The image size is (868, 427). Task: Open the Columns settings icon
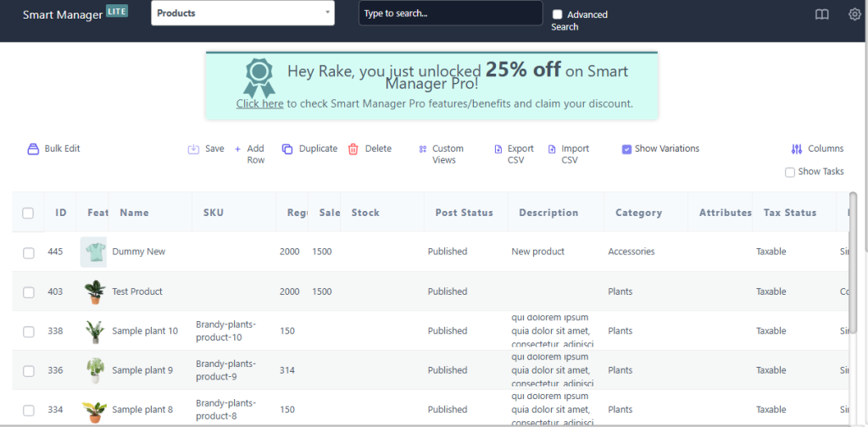click(x=796, y=149)
